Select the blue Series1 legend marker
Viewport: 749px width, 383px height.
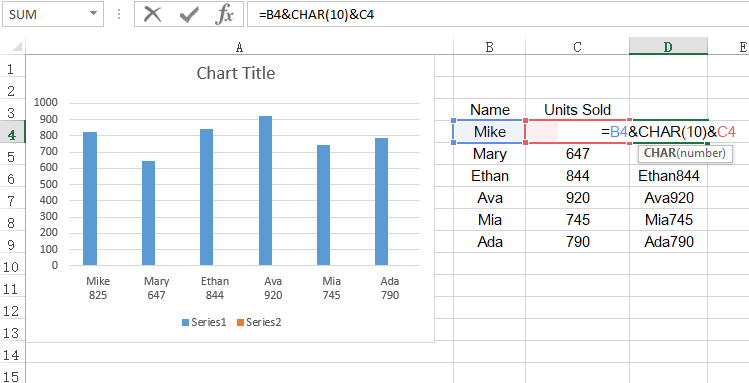pos(185,323)
